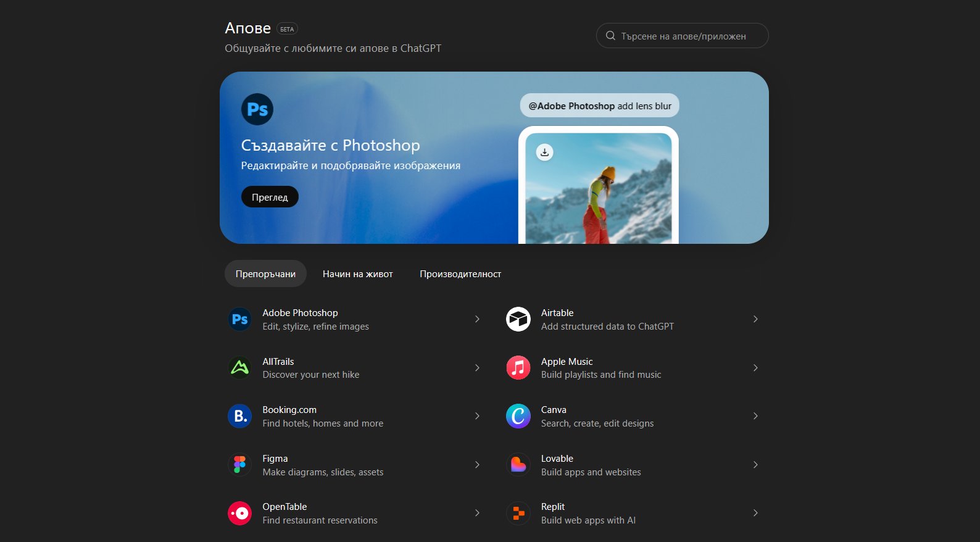This screenshot has height=542, width=980.
Task: Select the Booking.com app icon
Action: pyautogui.click(x=239, y=417)
